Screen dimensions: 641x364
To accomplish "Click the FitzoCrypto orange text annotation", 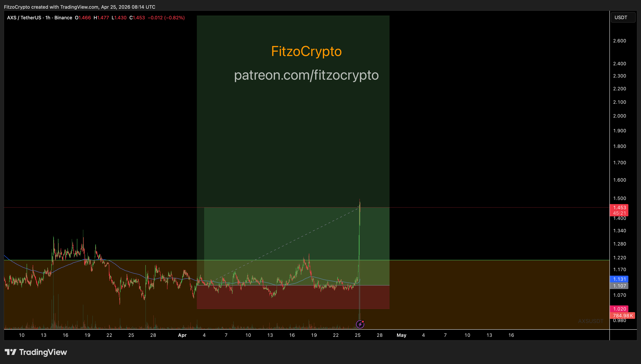I will tap(306, 51).
